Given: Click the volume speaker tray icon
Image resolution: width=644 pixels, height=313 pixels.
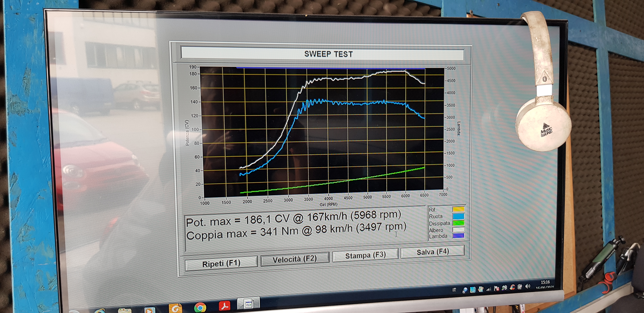Looking at the screenshot, I should pos(528,286).
